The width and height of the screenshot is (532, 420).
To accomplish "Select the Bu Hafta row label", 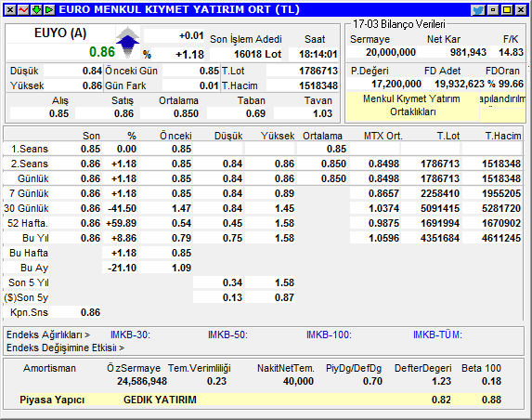I will (29, 253).
